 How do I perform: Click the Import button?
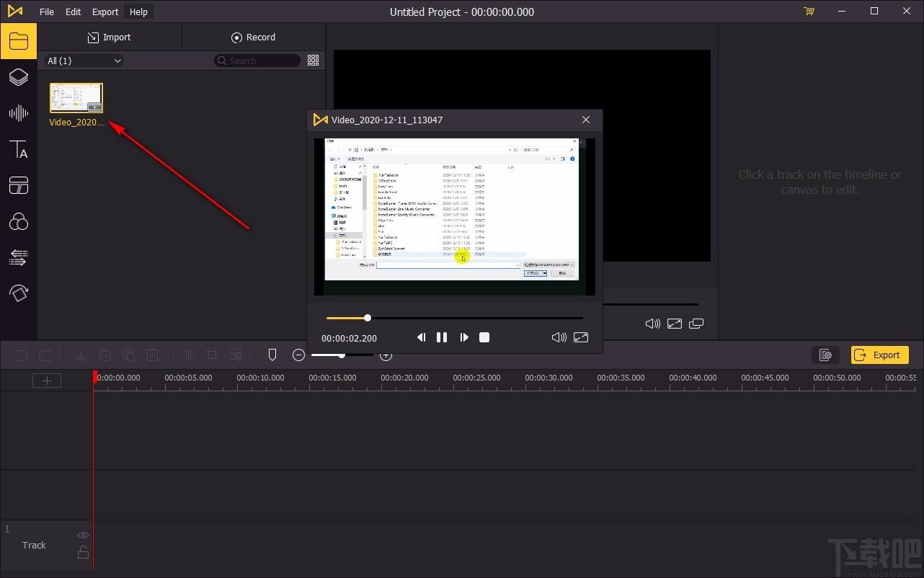point(110,37)
